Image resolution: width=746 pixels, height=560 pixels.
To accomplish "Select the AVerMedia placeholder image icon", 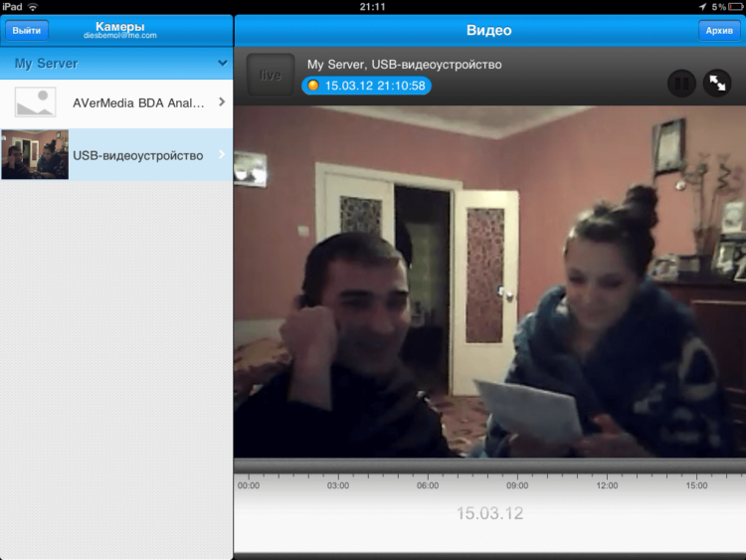I will tap(35, 101).
